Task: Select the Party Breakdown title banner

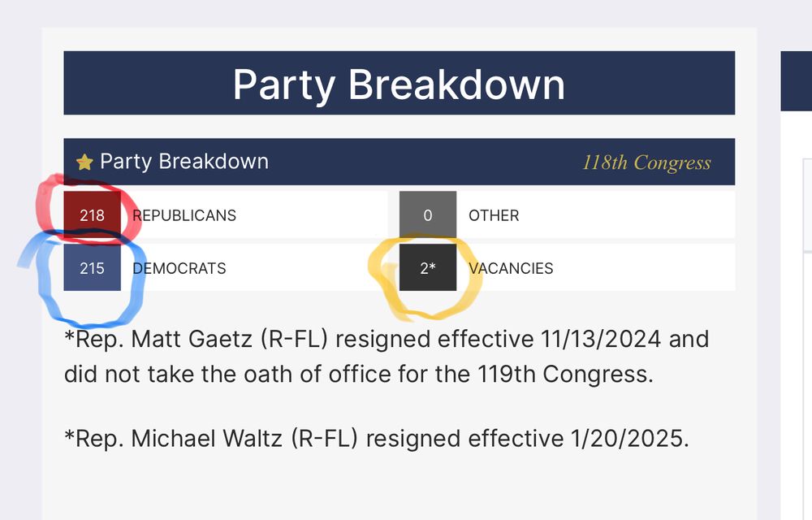Action: [399, 82]
